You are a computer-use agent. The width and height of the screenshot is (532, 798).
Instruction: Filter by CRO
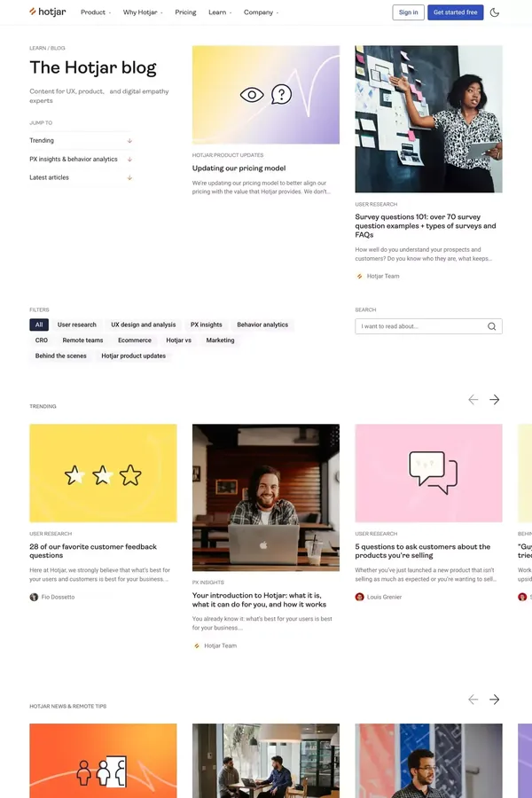point(42,340)
